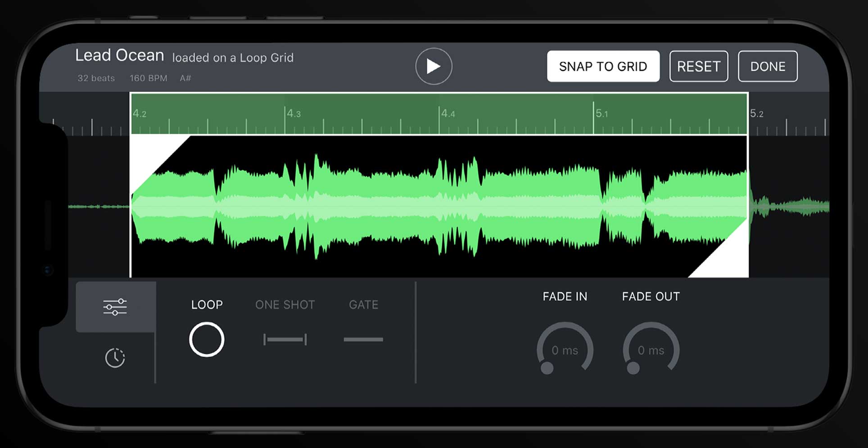The height and width of the screenshot is (448, 868).
Task: Click the 5.1 marker on the ruler
Action: [602, 113]
